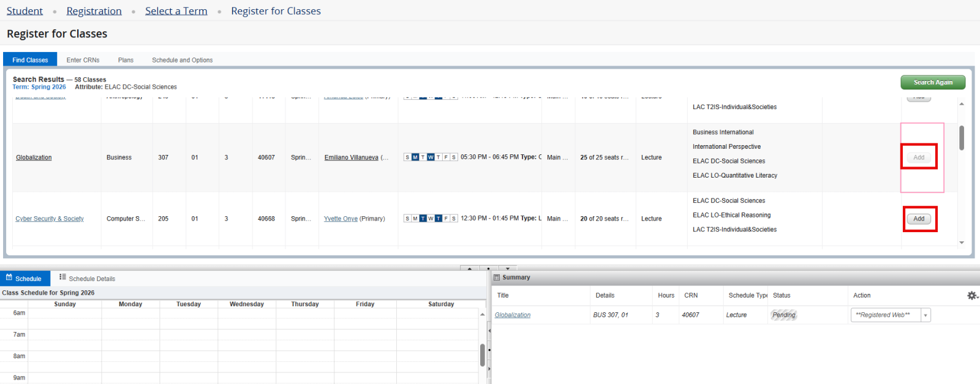Click the Schedule Details list icon
Viewport: 980px width, 384px height.
coord(62,277)
